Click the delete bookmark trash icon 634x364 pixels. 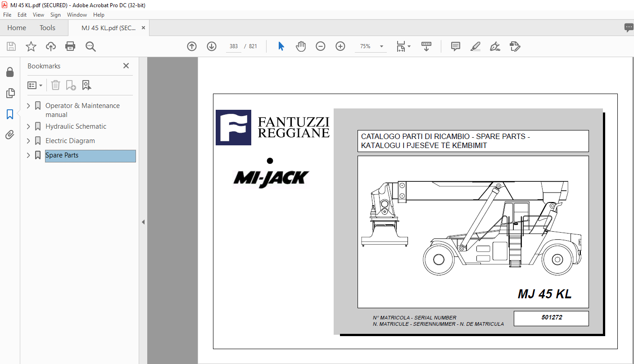coord(55,85)
